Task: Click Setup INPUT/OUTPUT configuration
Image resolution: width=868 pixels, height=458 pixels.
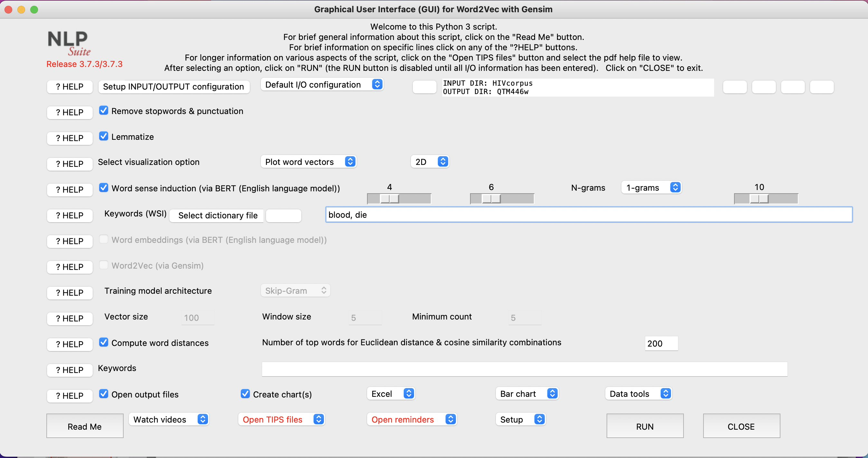Action: coord(174,87)
